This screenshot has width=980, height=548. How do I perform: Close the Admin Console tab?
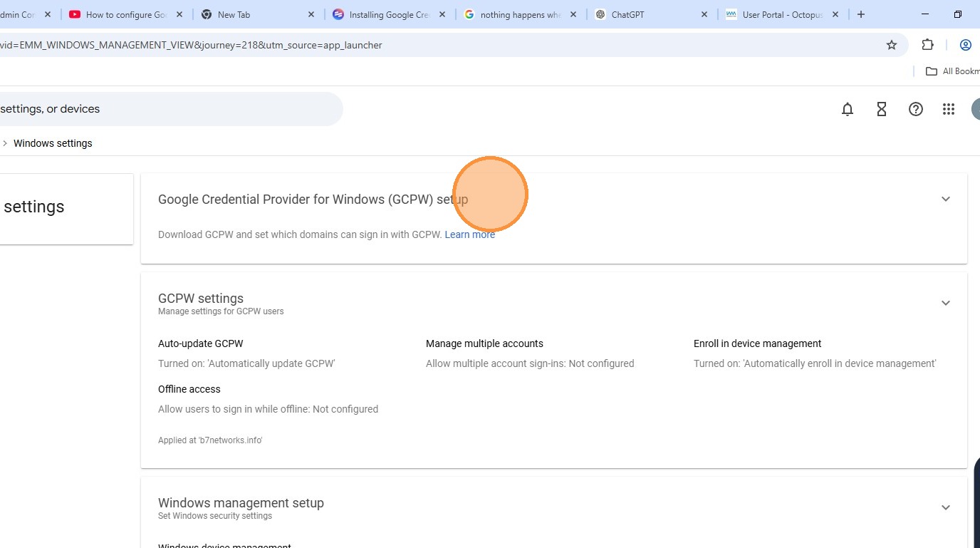coord(48,14)
